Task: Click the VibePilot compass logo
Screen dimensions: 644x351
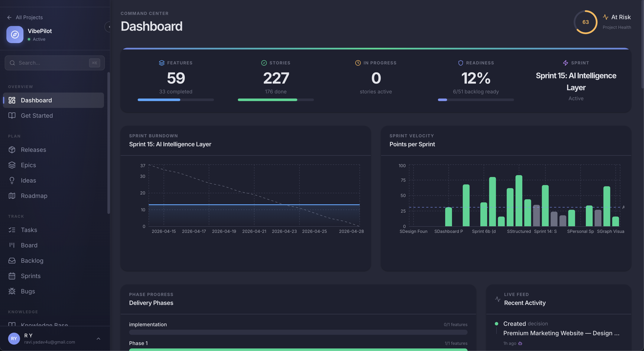Action: click(15, 35)
